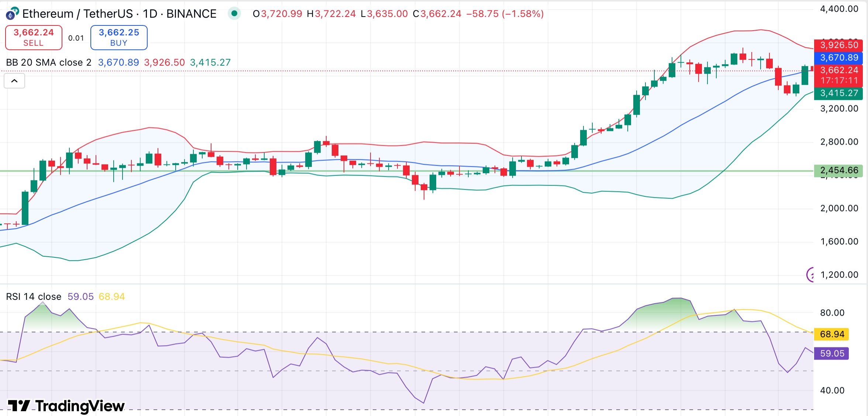Click the purple 59.05 RSI scale label
This screenshot has height=416, width=868.
click(832, 353)
